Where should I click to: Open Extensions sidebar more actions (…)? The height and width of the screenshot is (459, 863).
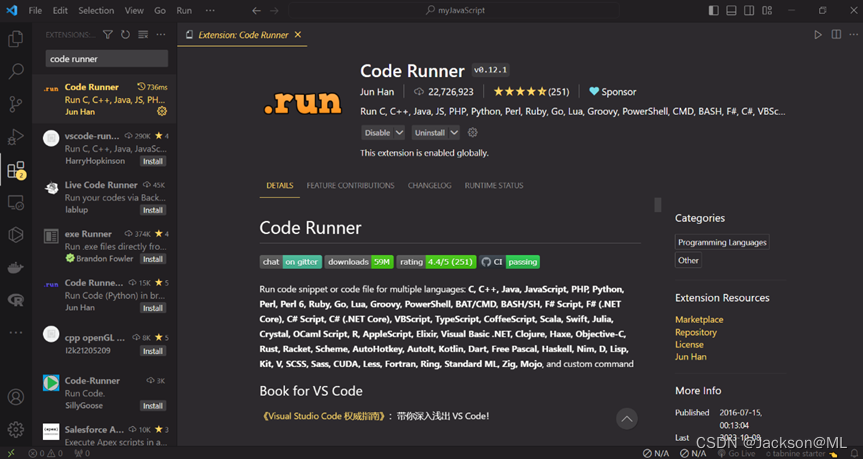pos(161,35)
